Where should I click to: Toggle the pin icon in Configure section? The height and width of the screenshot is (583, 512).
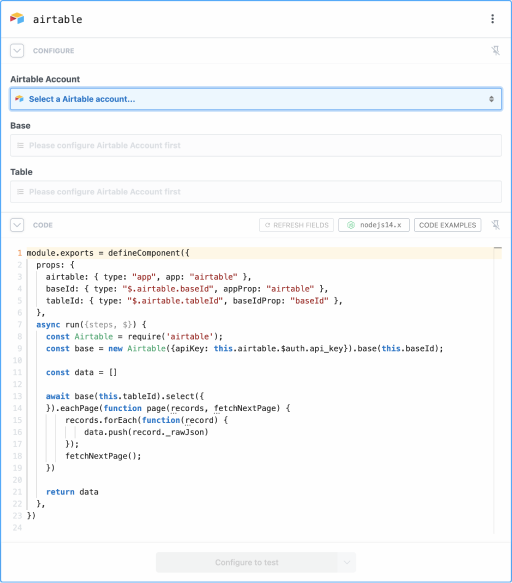(x=495, y=51)
